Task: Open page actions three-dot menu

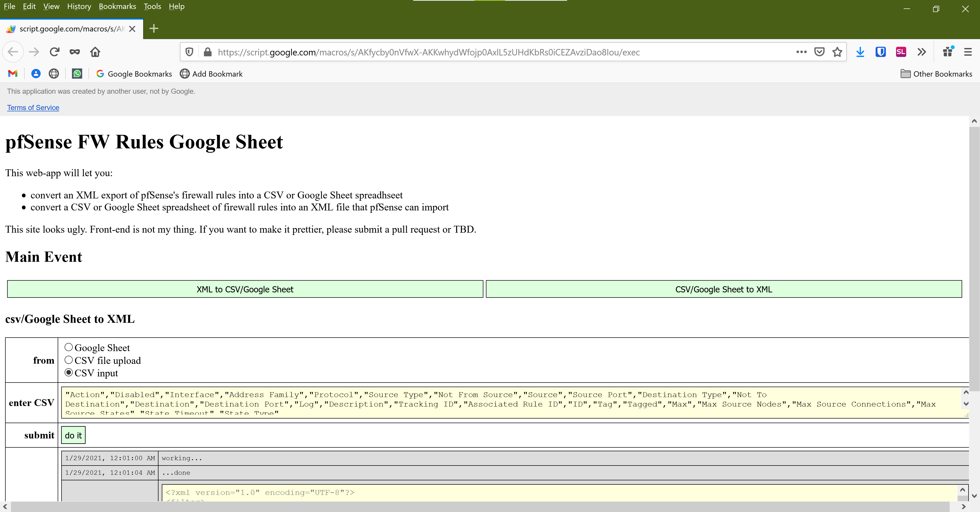Action: [801, 52]
